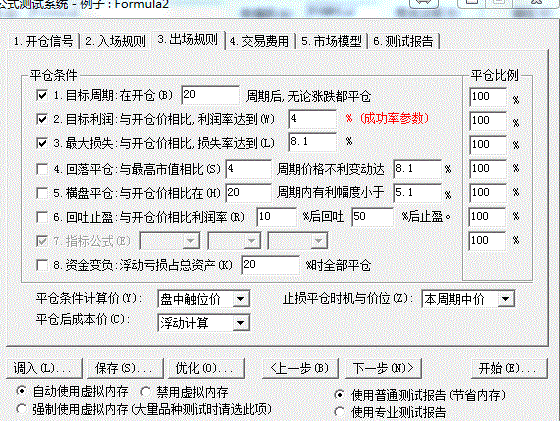Select the 3.出场规则 tab
Image resolution: width=560 pixels, height=421 pixels.
point(188,40)
